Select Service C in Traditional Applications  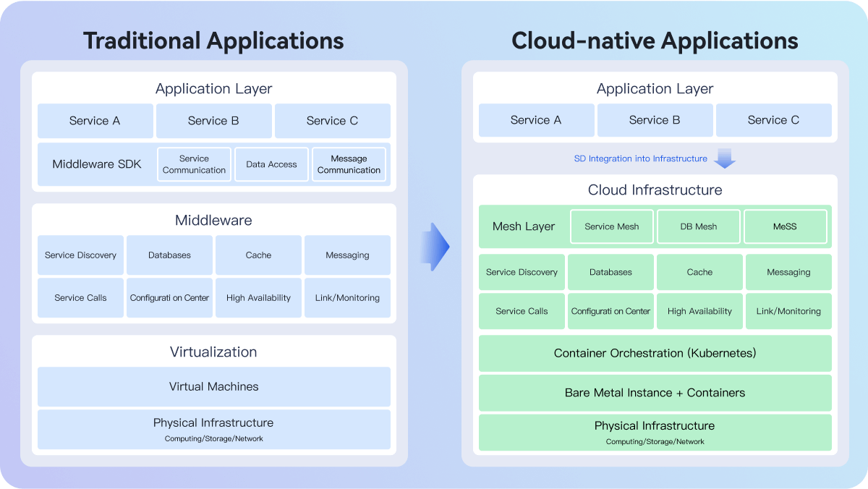pos(333,121)
